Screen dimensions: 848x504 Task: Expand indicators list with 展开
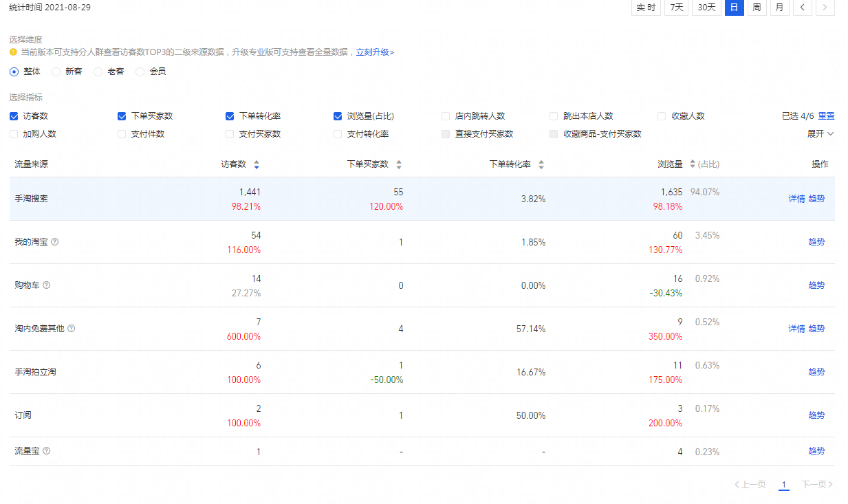(x=820, y=134)
